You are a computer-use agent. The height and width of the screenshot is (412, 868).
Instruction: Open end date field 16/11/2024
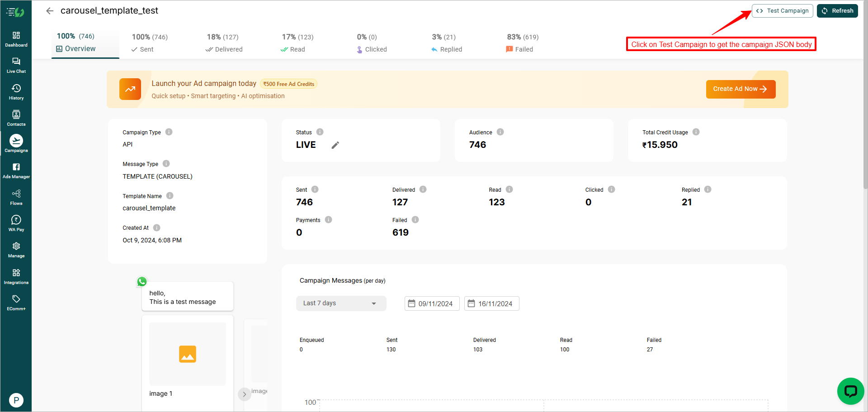point(491,303)
